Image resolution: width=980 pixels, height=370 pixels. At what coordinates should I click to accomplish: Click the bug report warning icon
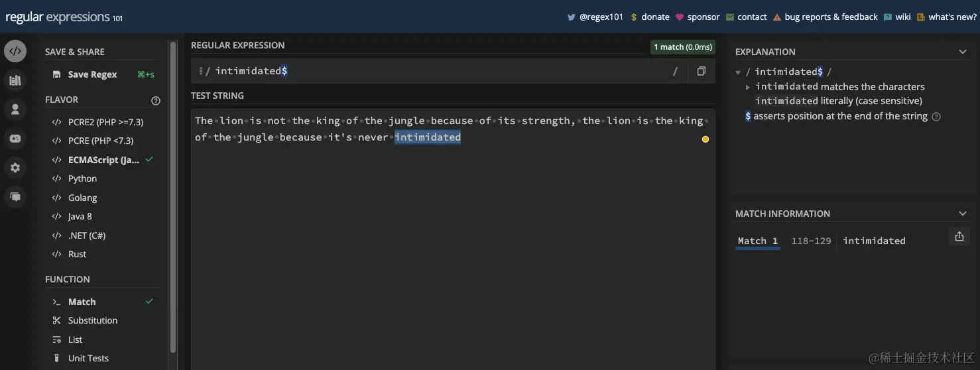click(777, 17)
